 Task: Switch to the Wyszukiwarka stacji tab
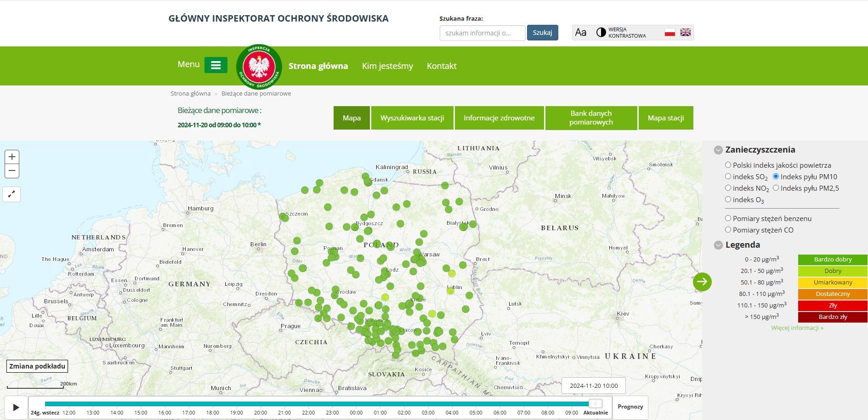[412, 118]
